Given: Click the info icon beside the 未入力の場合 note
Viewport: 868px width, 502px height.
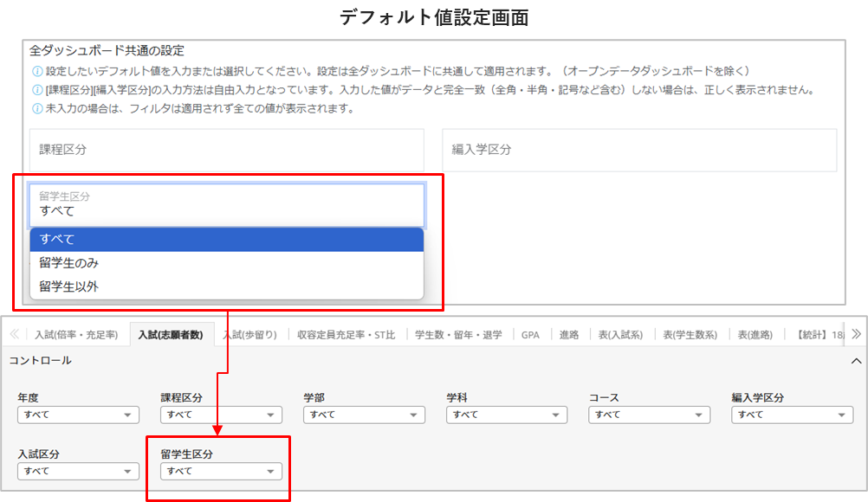Looking at the screenshot, I should pos(36,109).
